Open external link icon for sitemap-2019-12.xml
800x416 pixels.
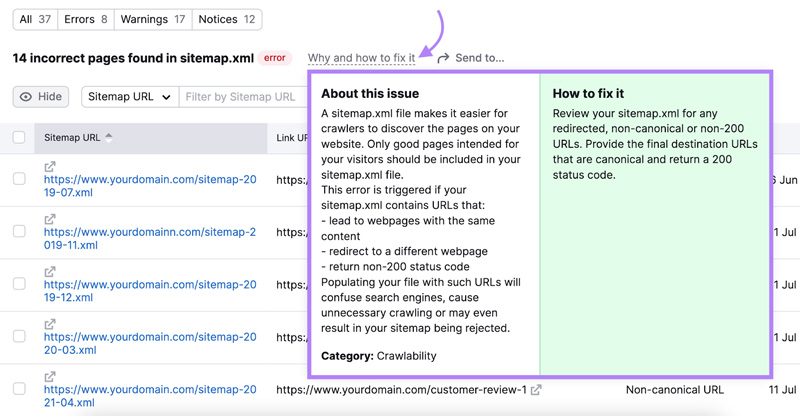(50, 271)
